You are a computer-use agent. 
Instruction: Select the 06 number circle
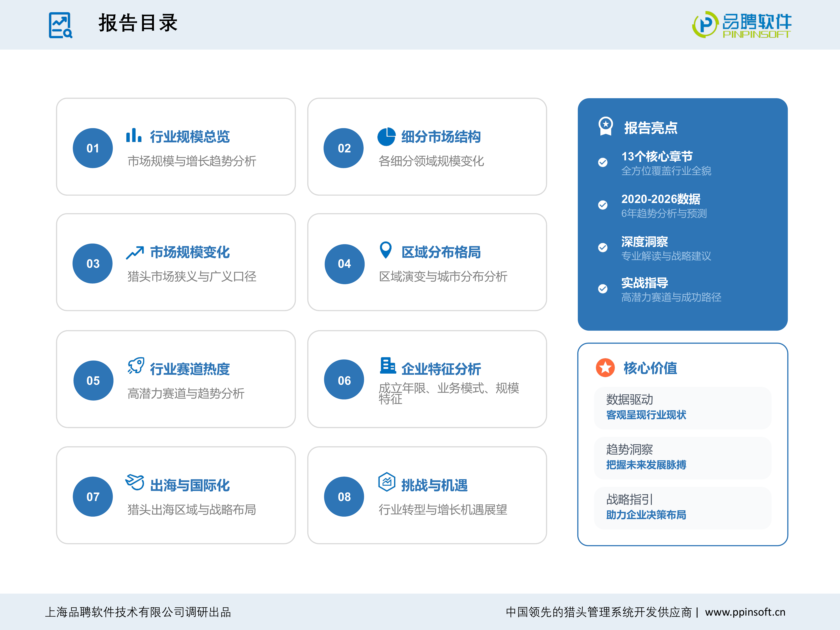click(x=344, y=380)
